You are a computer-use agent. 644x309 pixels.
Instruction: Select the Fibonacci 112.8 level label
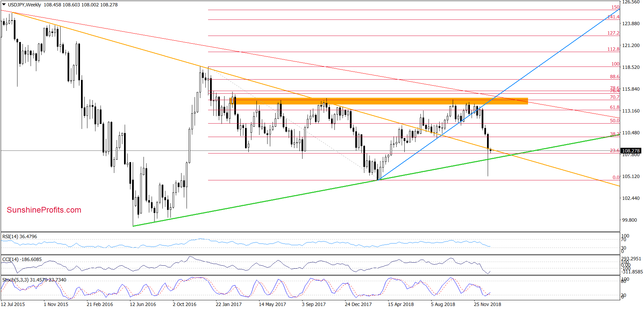613,49
